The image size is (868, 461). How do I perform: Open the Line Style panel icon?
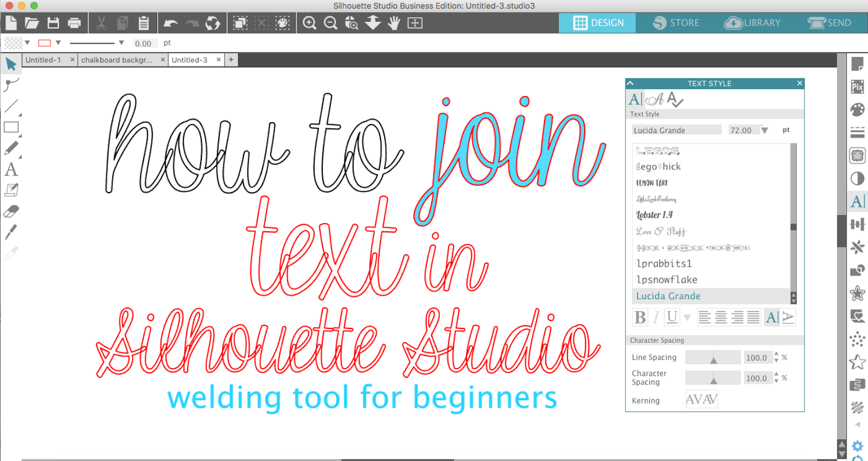tap(857, 132)
